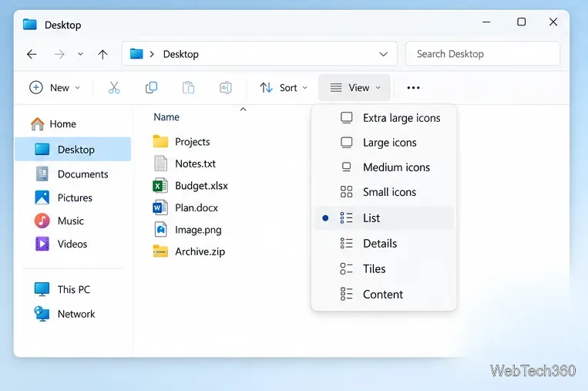Click the Name column header
The height and width of the screenshot is (391, 588).
pos(166,117)
